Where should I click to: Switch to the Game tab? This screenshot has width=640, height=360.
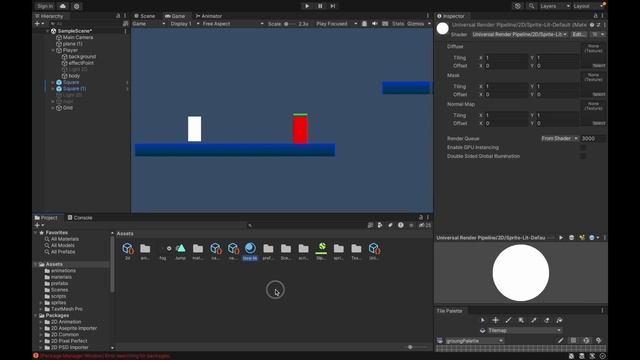(x=175, y=16)
